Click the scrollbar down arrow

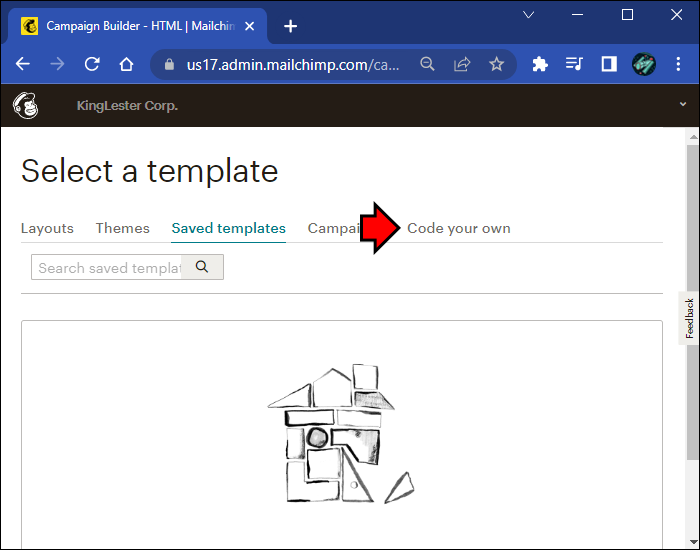coord(693,543)
